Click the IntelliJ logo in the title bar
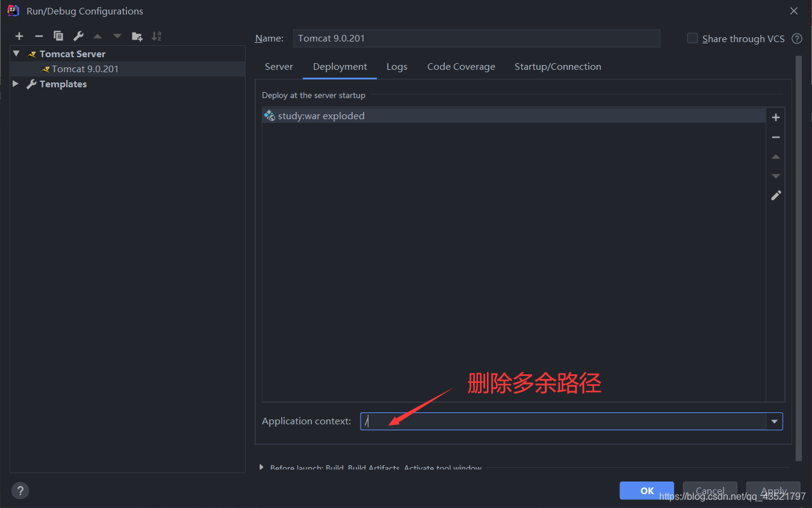Screen dimensions: 812x508 13,10
